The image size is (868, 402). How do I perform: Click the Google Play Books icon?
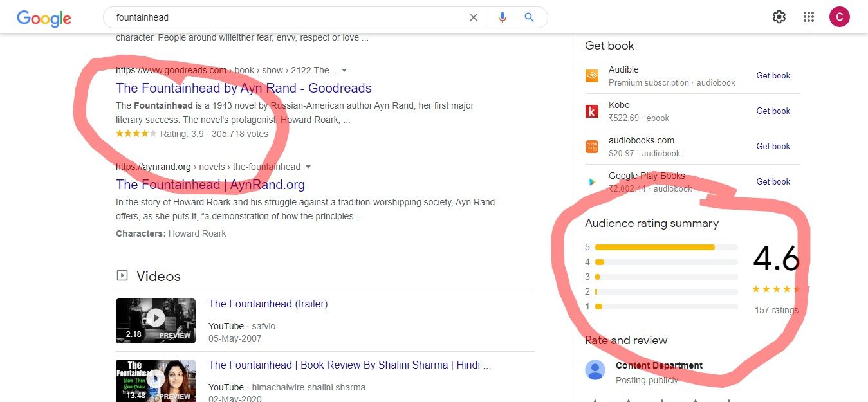pos(591,182)
